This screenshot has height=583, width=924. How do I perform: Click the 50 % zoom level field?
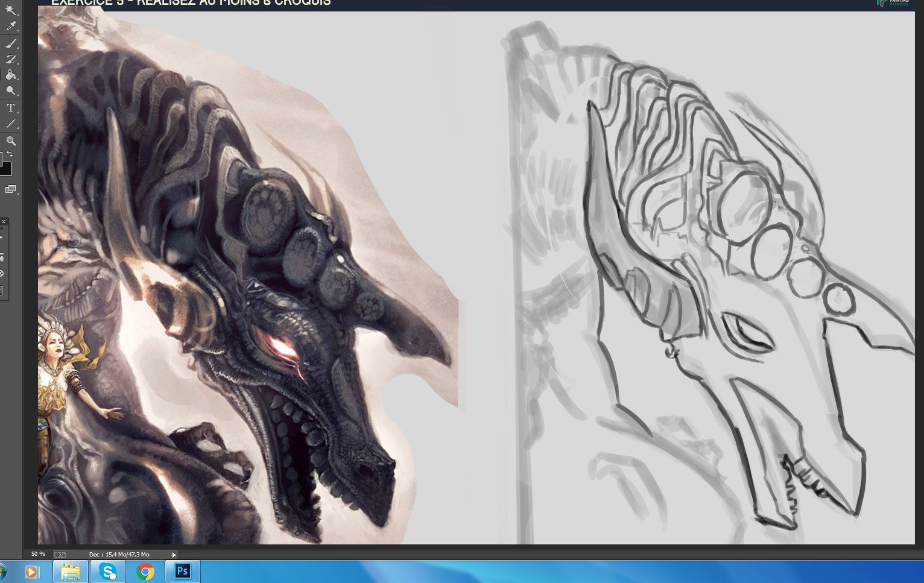click(x=38, y=554)
